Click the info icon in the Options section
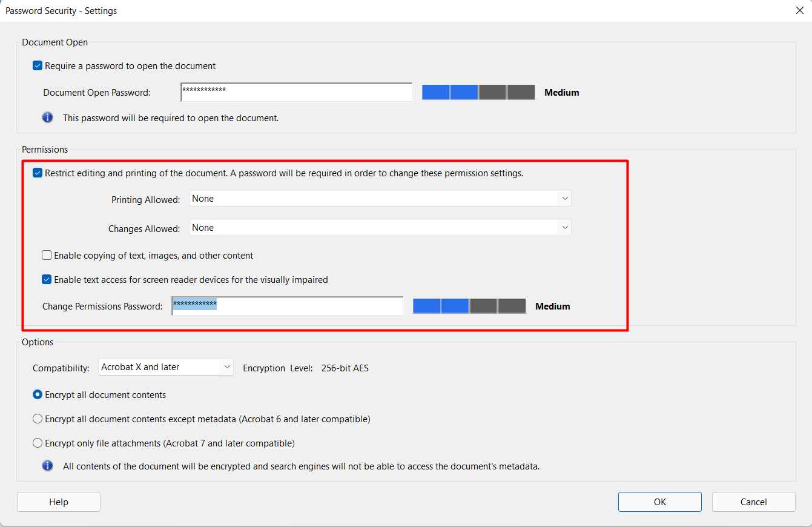Screen dimensions: 812x527 pos(48,465)
